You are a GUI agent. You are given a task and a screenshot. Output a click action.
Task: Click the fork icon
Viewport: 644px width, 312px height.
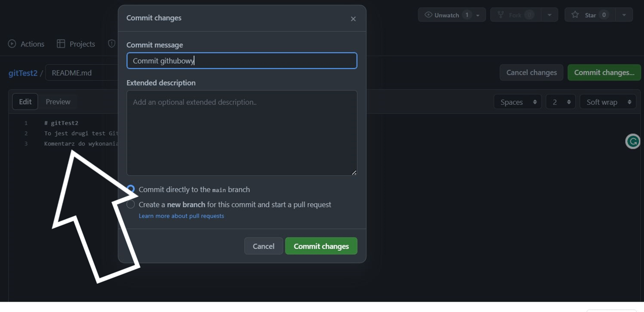pos(501,15)
